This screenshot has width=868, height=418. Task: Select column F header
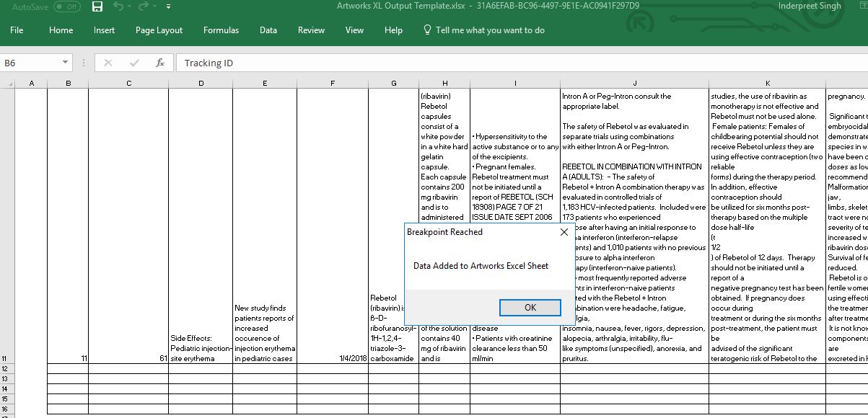click(333, 84)
